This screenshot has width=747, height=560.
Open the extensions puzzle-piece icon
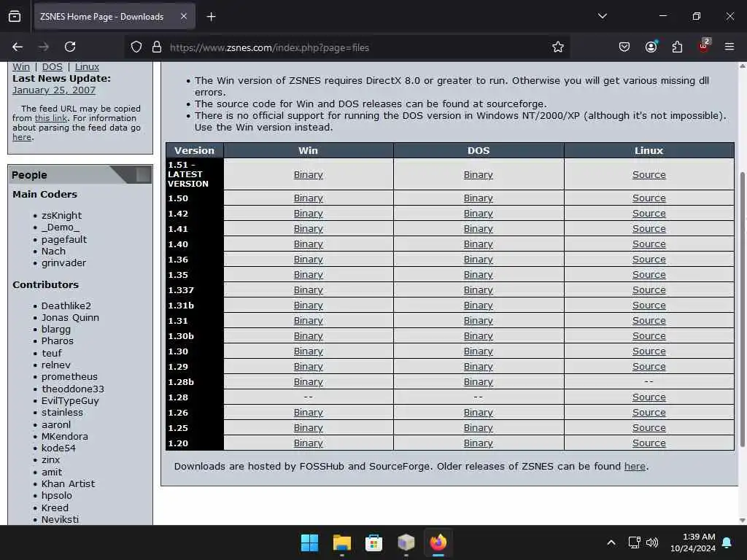tap(677, 47)
